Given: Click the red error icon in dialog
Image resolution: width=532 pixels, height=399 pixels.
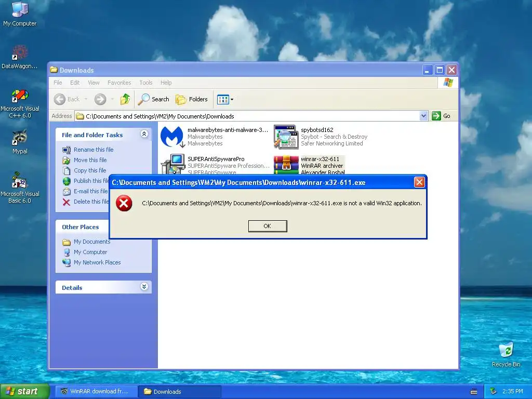Looking at the screenshot, I should point(124,203).
